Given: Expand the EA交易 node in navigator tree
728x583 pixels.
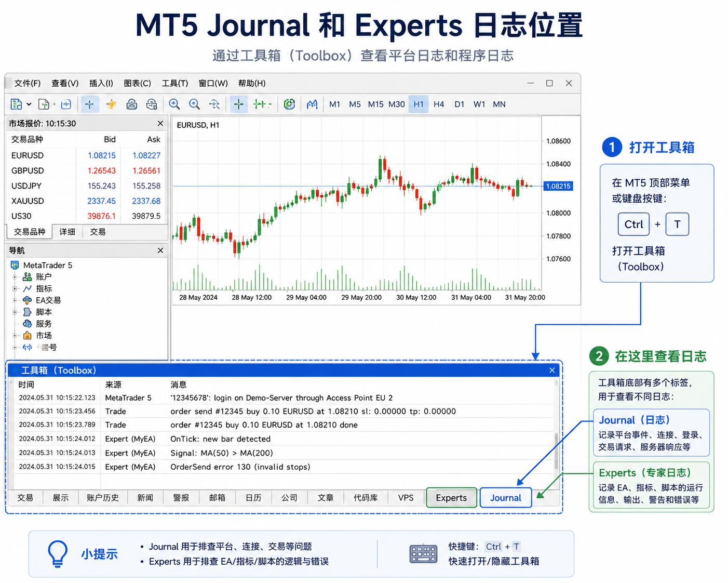Looking at the screenshot, I should tap(15, 300).
